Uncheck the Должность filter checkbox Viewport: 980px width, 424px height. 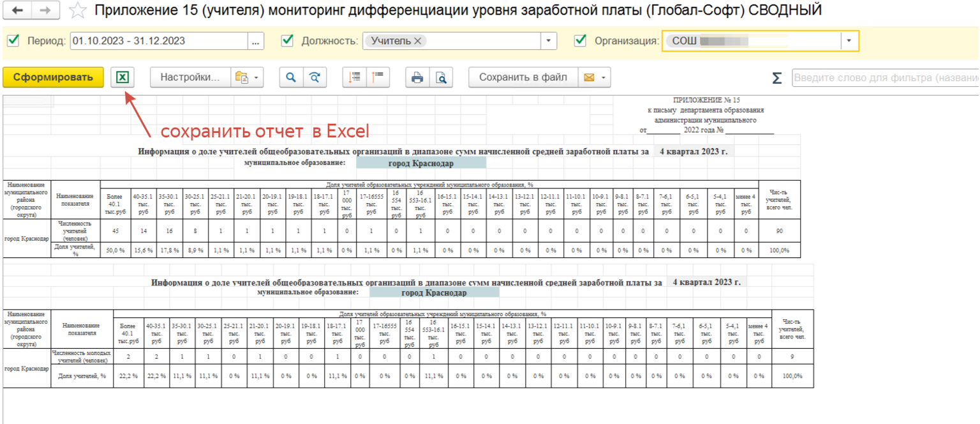[288, 41]
